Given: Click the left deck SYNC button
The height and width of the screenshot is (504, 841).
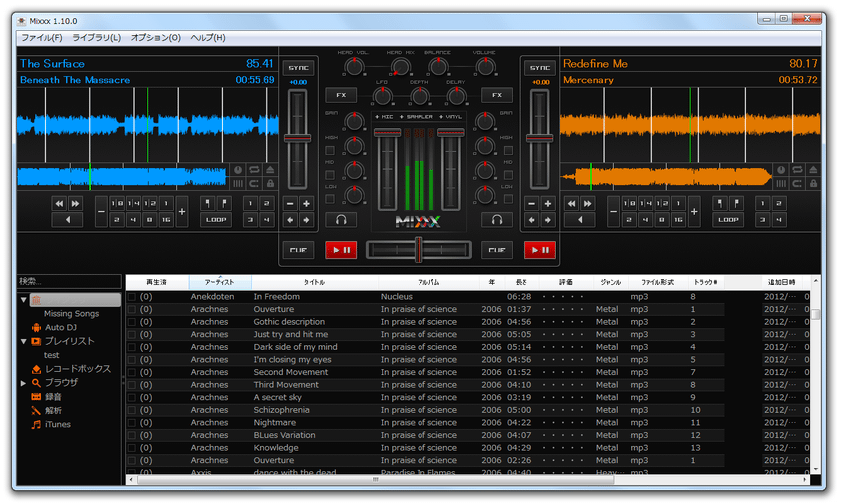Looking at the screenshot, I should [299, 68].
